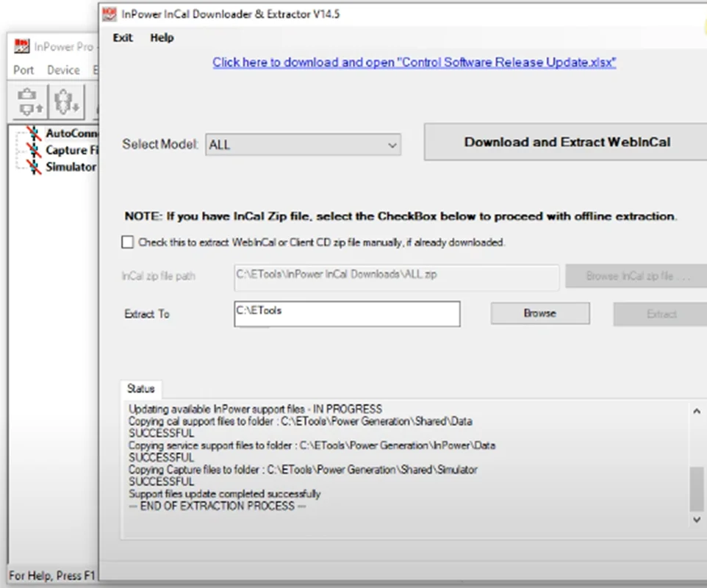Select the Capture File tree item icon
707x588 pixels.
coord(34,150)
